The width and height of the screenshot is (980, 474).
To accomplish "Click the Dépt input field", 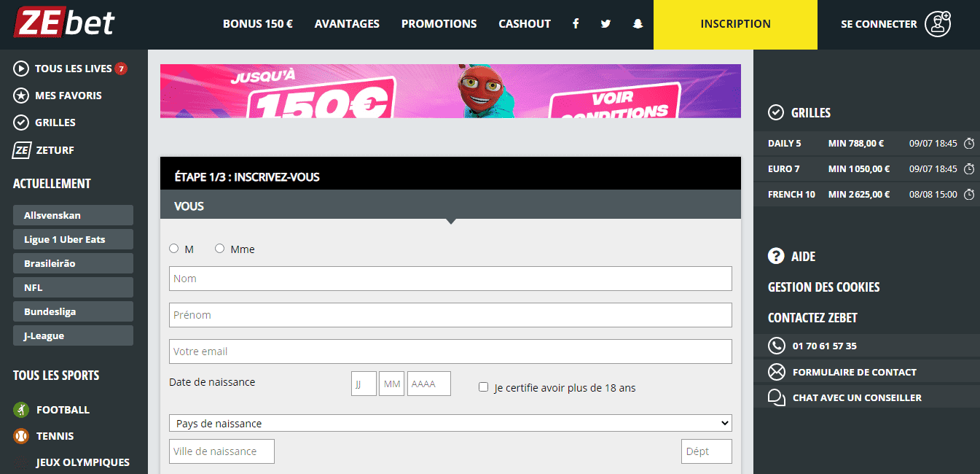I will point(707,451).
